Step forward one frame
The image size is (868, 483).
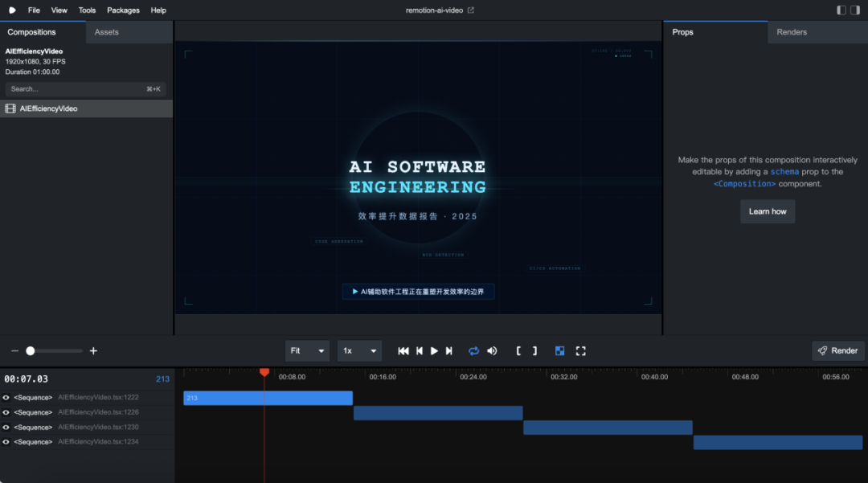point(449,351)
